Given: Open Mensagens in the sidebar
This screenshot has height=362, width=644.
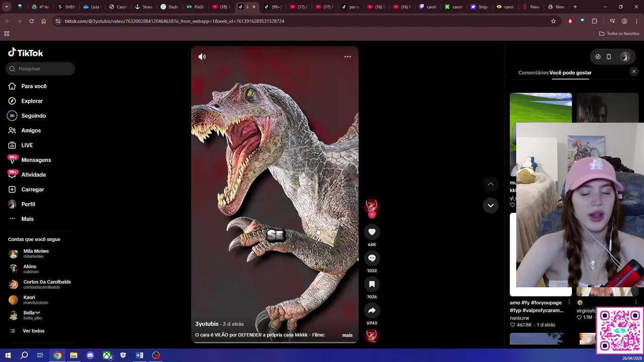Looking at the screenshot, I should click(x=36, y=160).
